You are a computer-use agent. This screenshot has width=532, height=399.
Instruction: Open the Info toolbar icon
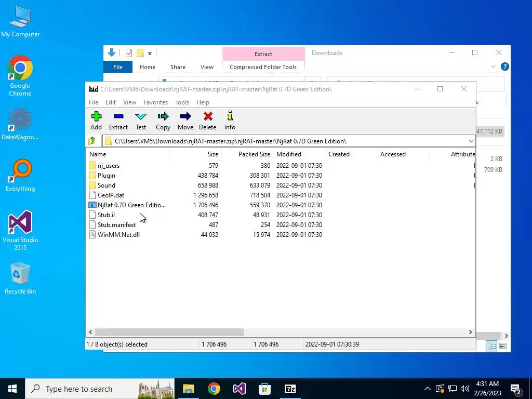[x=230, y=121]
